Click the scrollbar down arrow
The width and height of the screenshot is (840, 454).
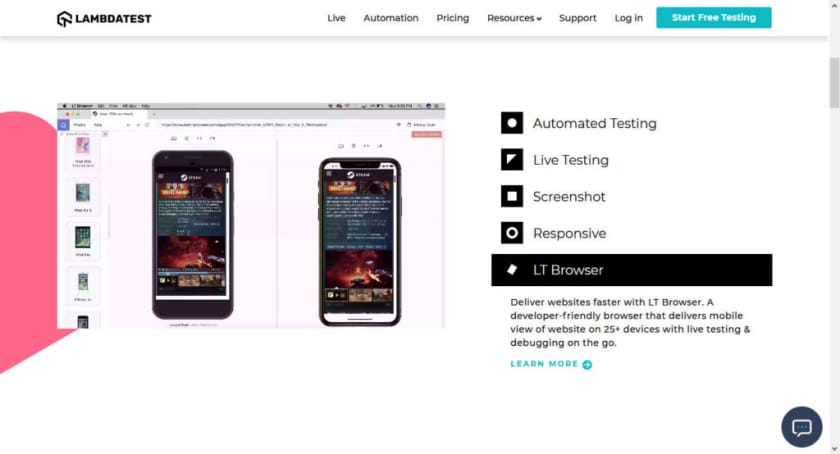834,449
